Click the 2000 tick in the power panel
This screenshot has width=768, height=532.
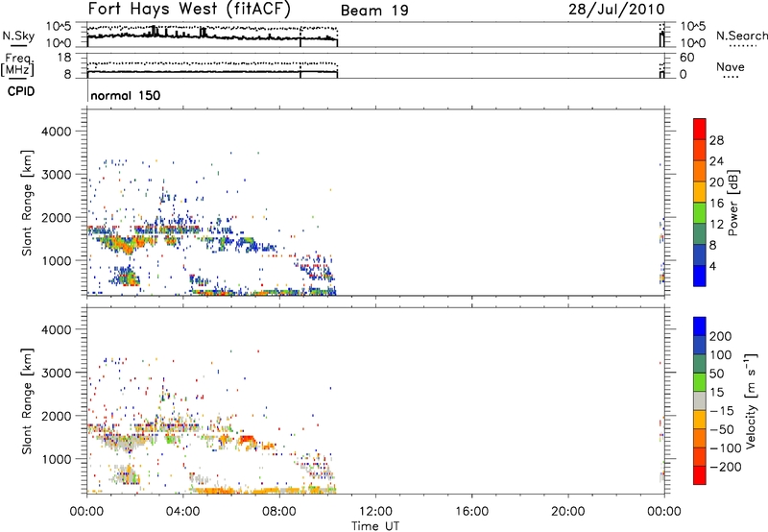56,217
